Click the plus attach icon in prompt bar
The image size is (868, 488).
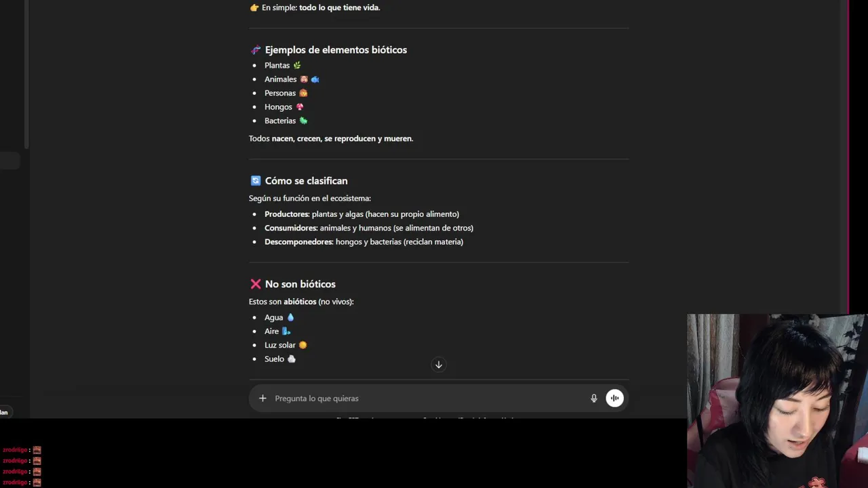pyautogui.click(x=262, y=399)
